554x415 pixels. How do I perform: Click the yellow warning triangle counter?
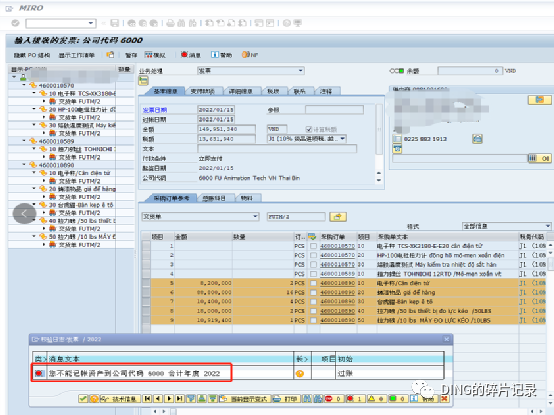click(x=377, y=398)
